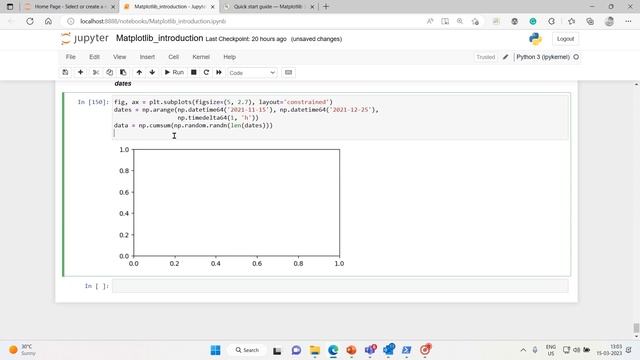This screenshot has width=640, height=360.
Task: Click the Logout button
Action: [565, 39]
